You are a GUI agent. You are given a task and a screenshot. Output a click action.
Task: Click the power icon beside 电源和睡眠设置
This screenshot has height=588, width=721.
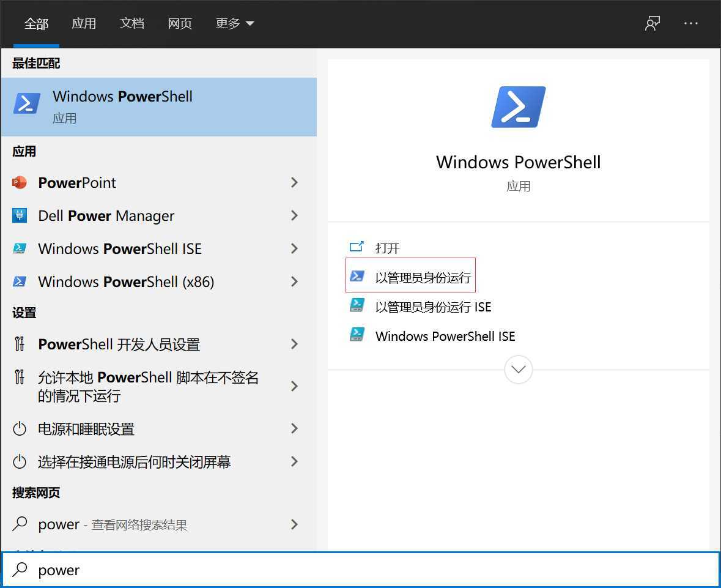tap(20, 429)
